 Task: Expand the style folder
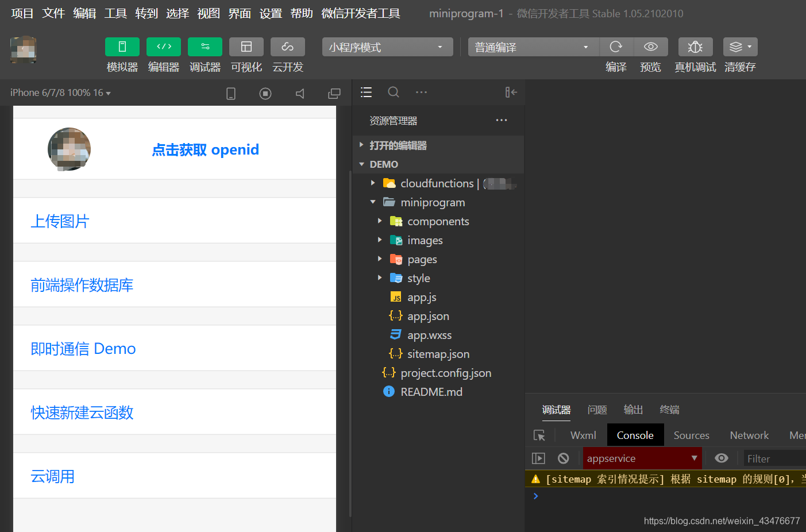click(438, 278)
